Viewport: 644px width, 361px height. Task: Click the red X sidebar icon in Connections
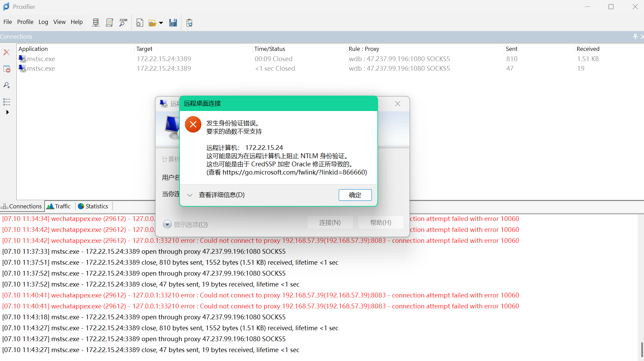pos(6,52)
